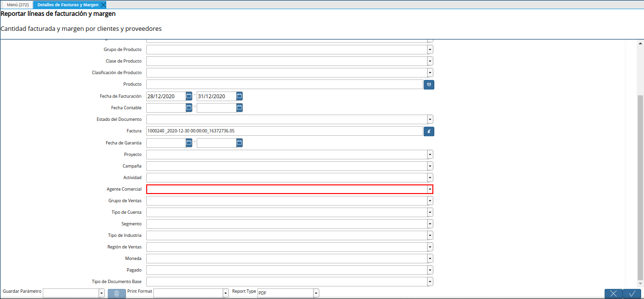644x299 pixels.
Task: Open calendar for Fecha de Garantía start date
Action: point(189,143)
